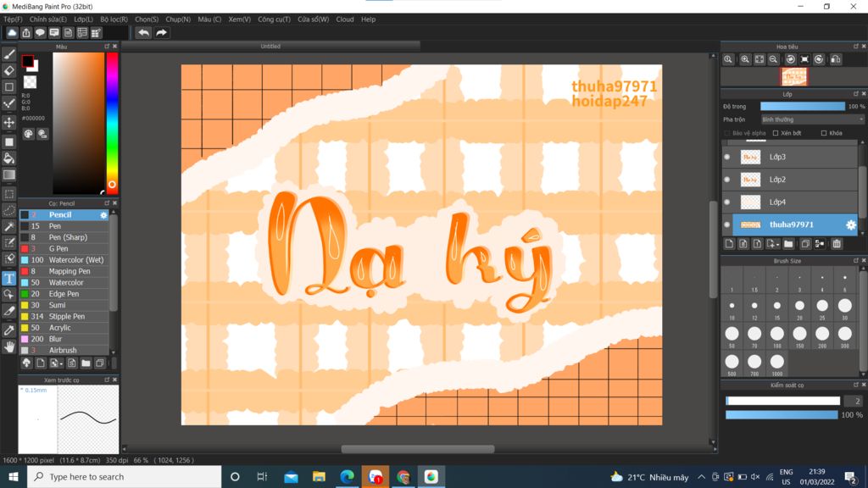Toggle visibility of thuha97971 layer
Image resolution: width=868 pixels, height=488 pixels.
point(727,225)
